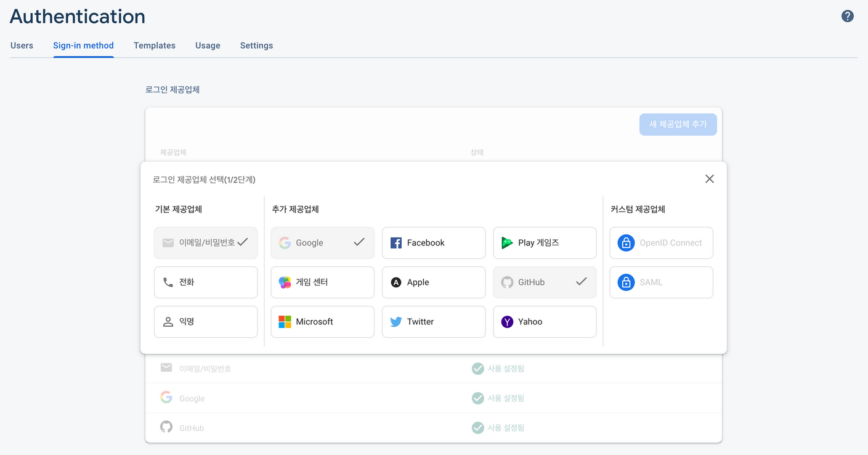This screenshot has height=455, width=868.
Task: Click the envelope icon in the dialog card
Action: 168,243
